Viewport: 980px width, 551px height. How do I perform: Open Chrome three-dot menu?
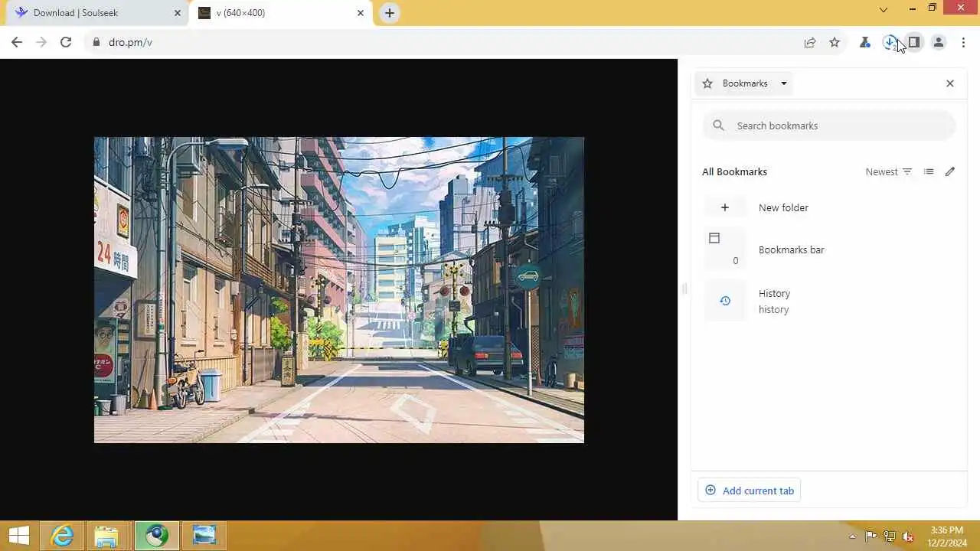point(963,42)
